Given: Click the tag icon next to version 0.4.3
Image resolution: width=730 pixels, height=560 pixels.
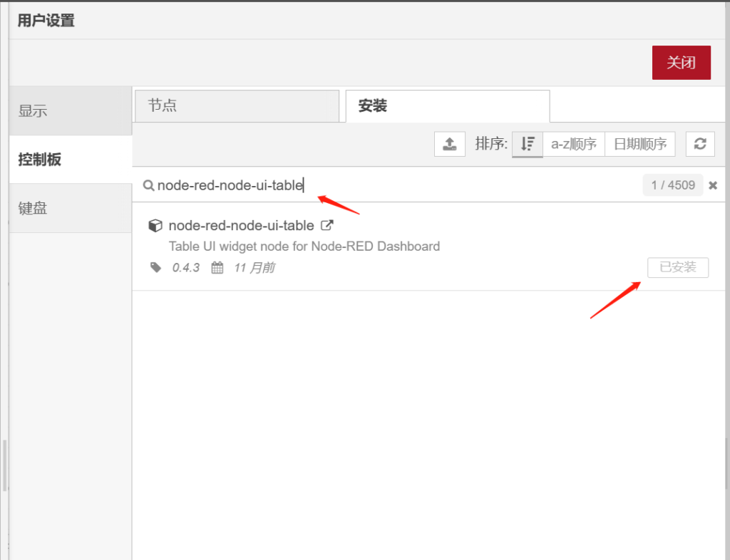Looking at the screenshot, I should (x=156, y=268).
